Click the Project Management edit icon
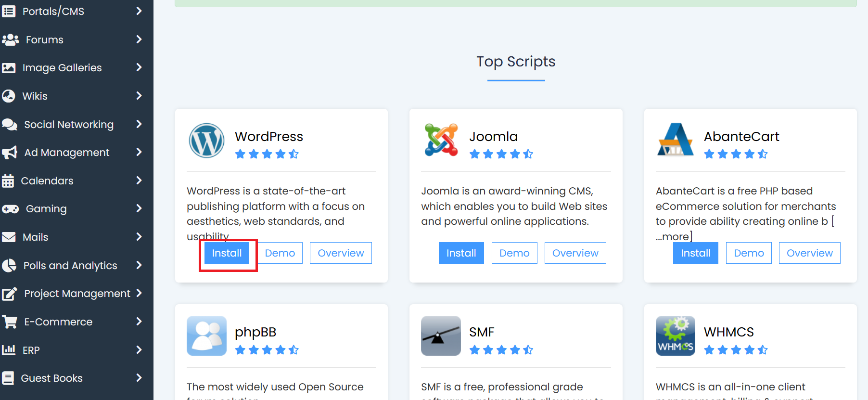 coord(10,294)
